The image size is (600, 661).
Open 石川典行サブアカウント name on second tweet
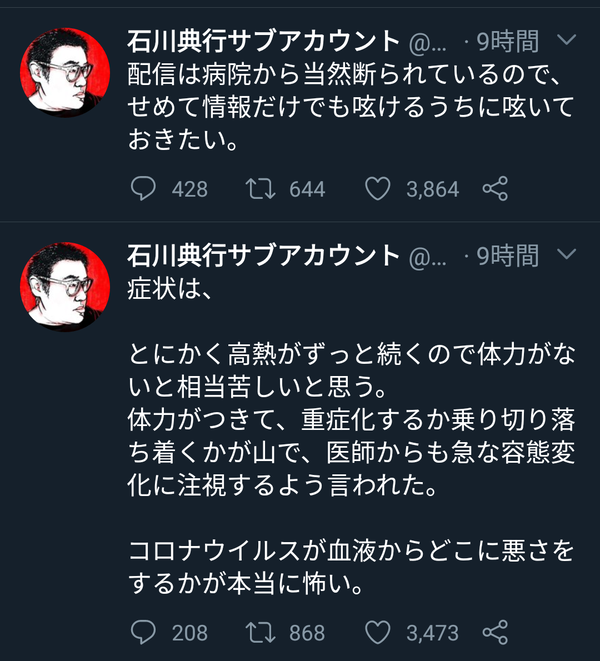(x=264, y=255)
